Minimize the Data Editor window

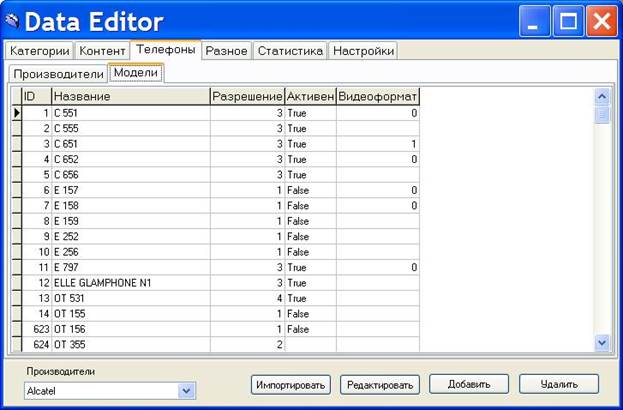point(534,21)
